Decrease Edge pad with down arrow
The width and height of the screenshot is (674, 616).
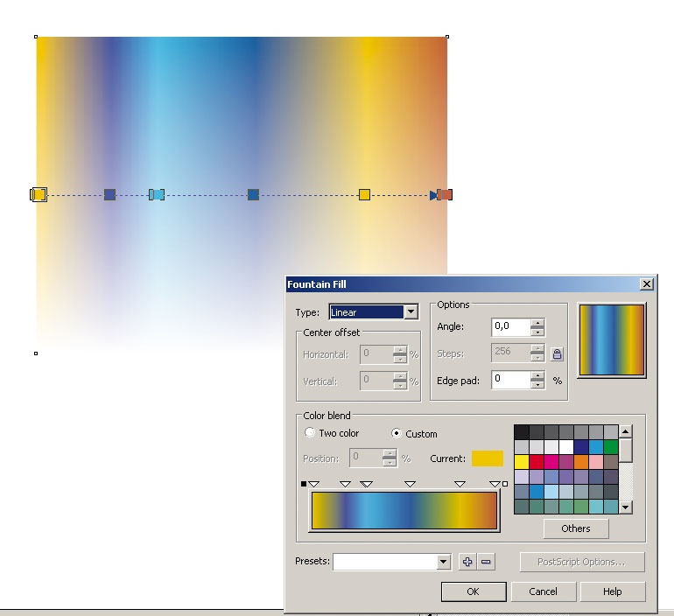[537, 385]
